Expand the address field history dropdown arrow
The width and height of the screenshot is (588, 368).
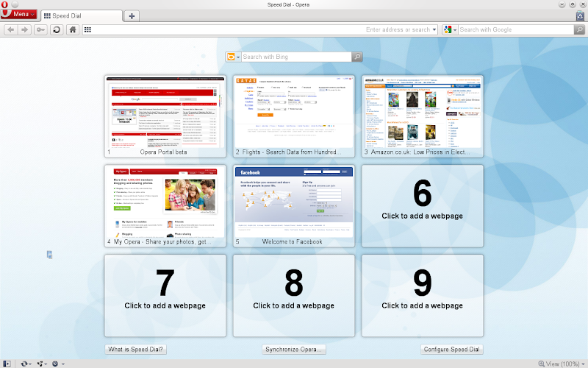(x=434, y=29)
